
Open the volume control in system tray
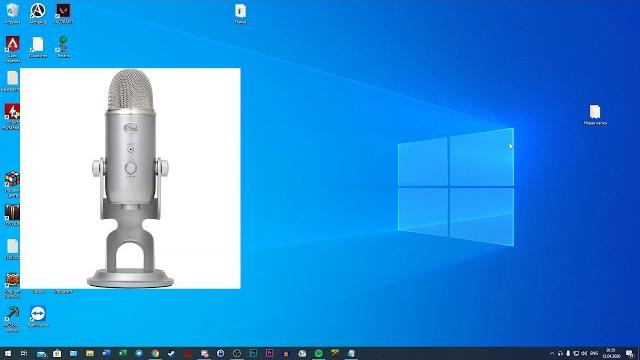[x=584, y=353]
